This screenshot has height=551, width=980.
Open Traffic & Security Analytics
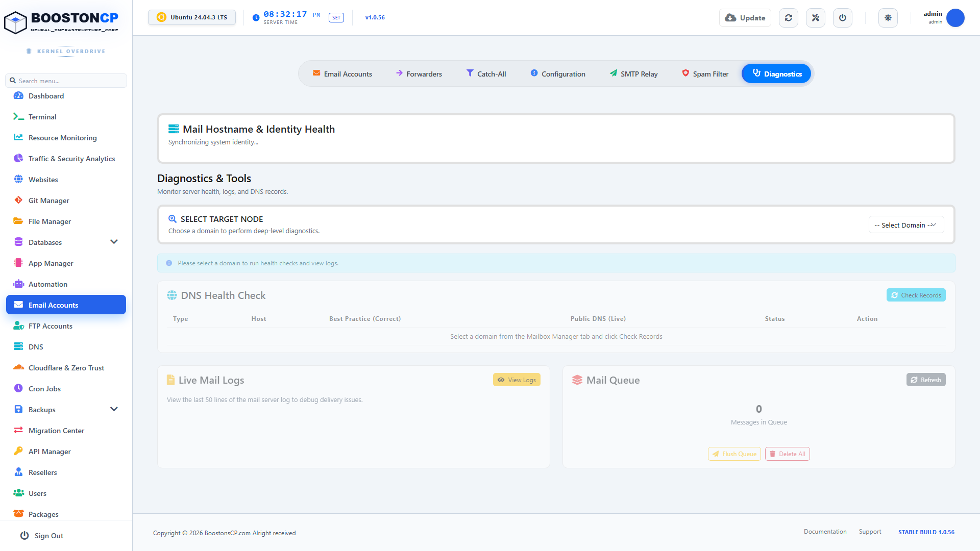click(66, 159)
